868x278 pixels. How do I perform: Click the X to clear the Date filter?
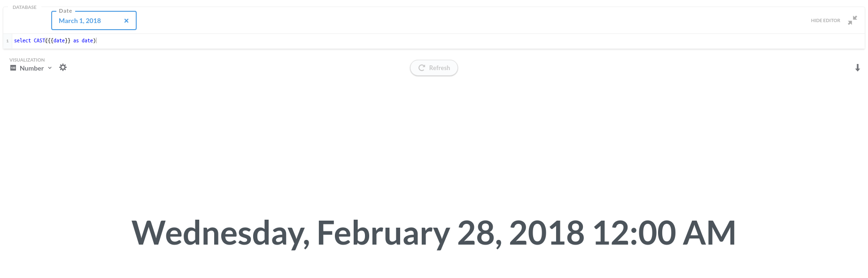pyautogui.click(x=126, y=20)
